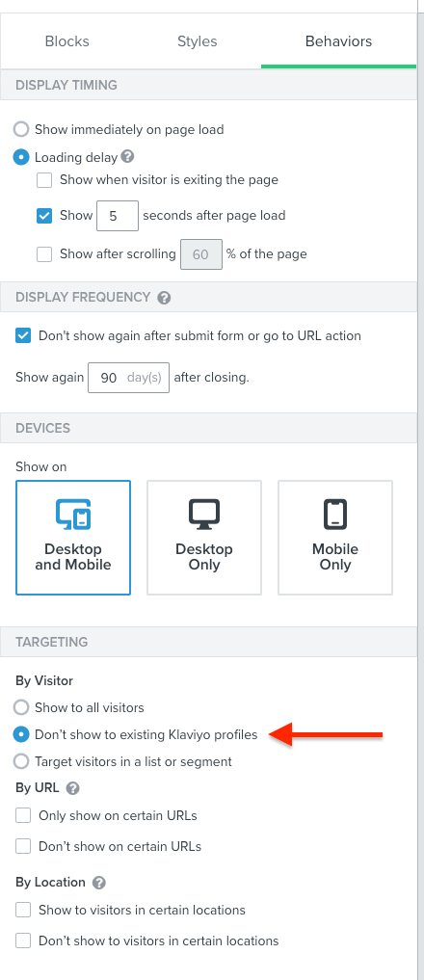Click By URL help icon

click(72, 788)
